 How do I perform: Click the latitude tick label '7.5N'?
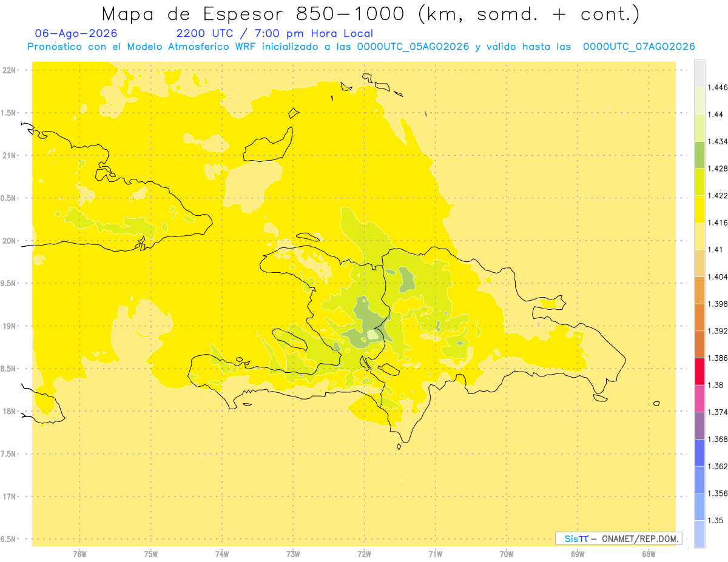click(x=9, y=453)
